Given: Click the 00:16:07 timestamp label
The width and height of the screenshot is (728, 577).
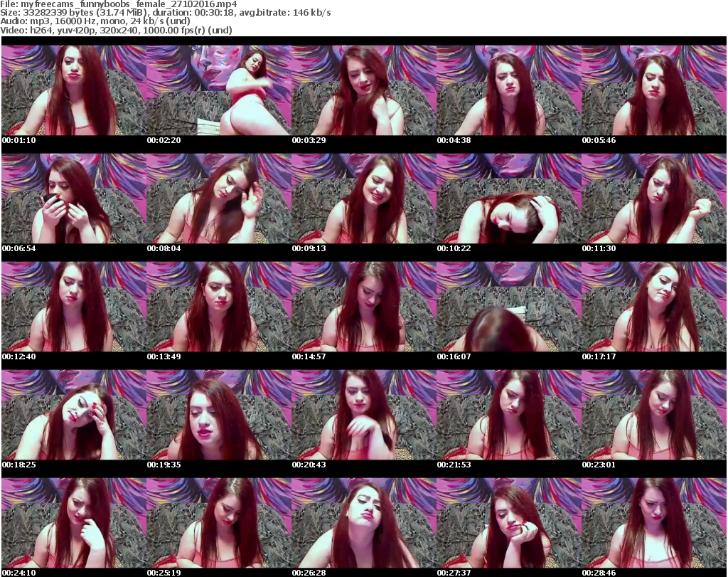Looking at the screenshot, I should pyautogui.click(x=454, y=356).
